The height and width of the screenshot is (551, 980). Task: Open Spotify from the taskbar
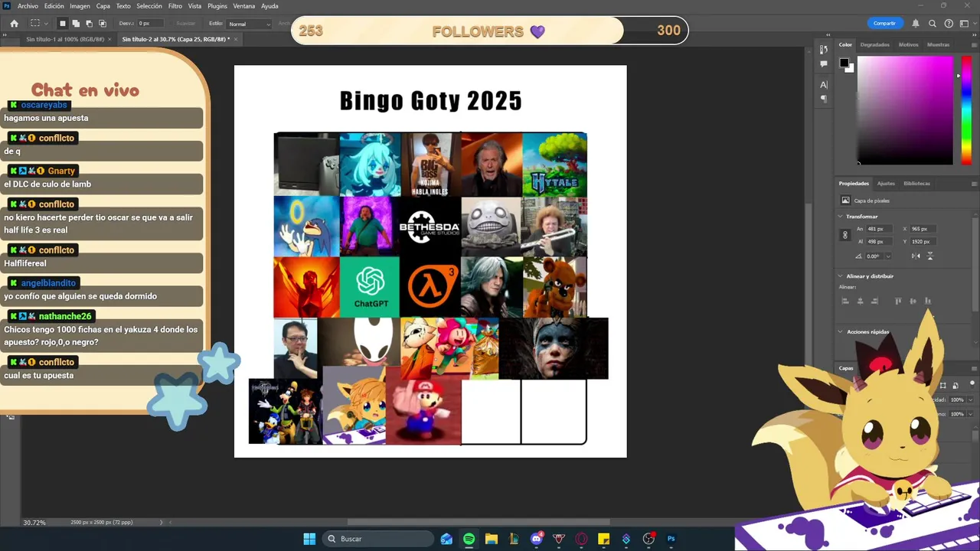469,539
